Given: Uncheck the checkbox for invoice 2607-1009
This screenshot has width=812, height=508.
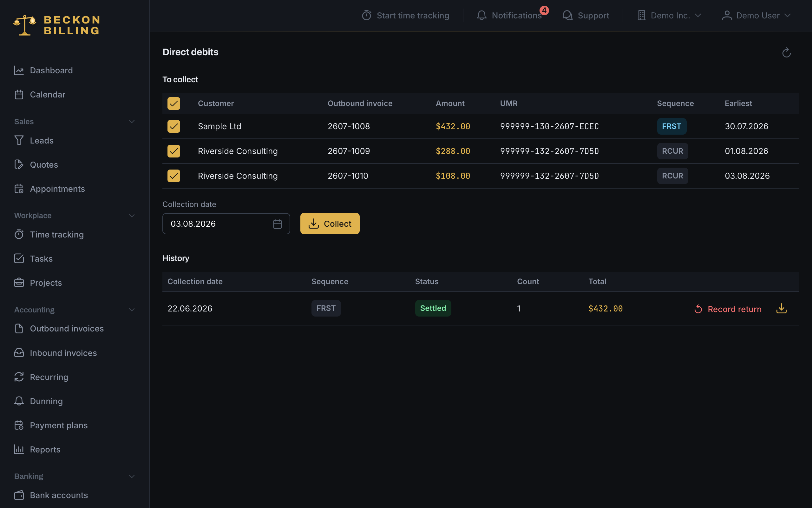Looking at the screenshot, I should (174, 151).
